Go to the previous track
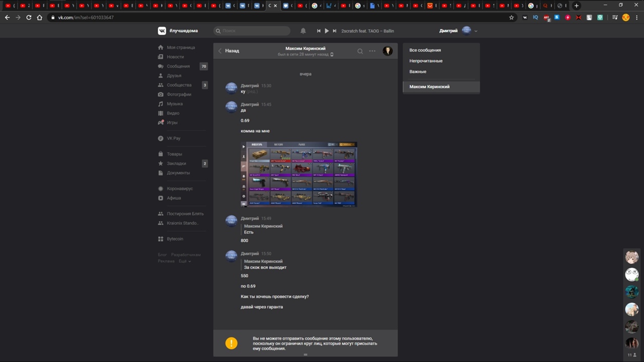This screenshot has height=362, width=644. point(318,31)
